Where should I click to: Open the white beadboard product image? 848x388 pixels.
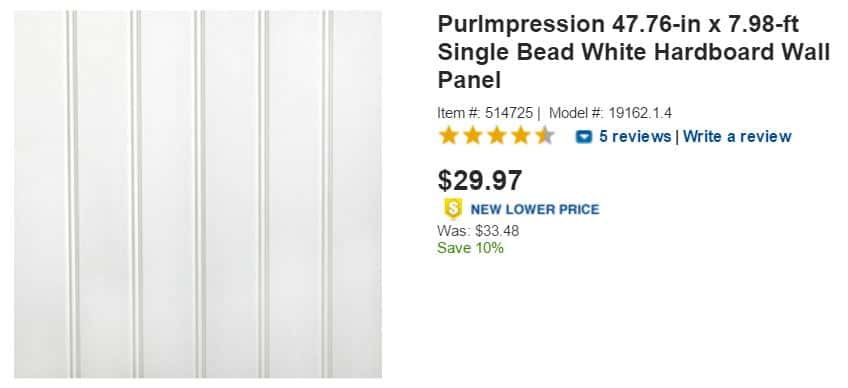point(198,194)
